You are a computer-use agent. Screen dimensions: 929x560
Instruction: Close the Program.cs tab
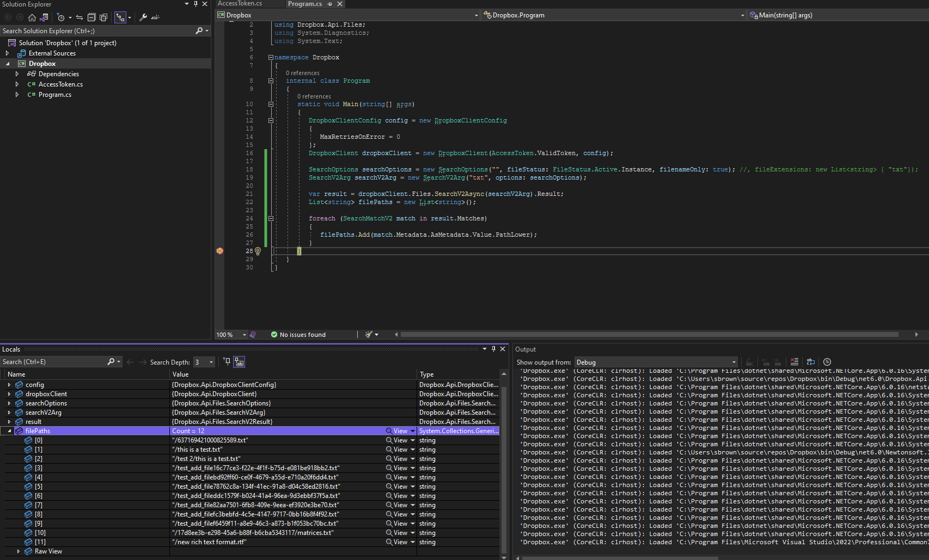click(340, 4)
